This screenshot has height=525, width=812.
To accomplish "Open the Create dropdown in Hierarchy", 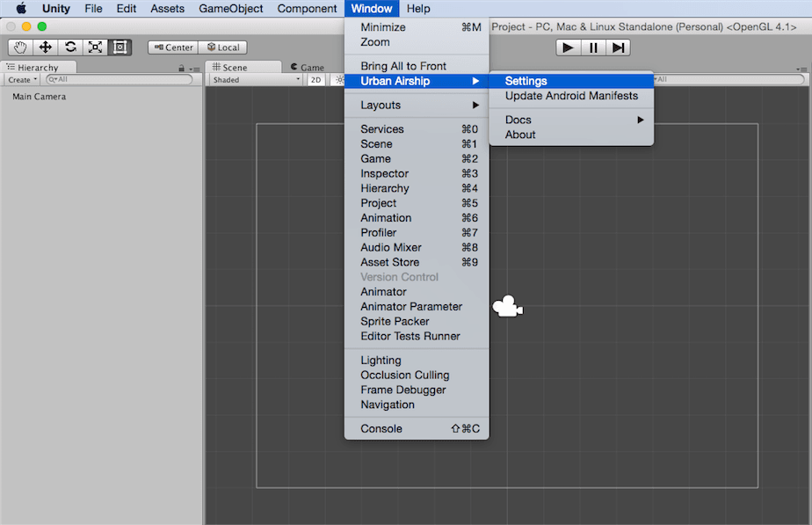I will (23, 80).
